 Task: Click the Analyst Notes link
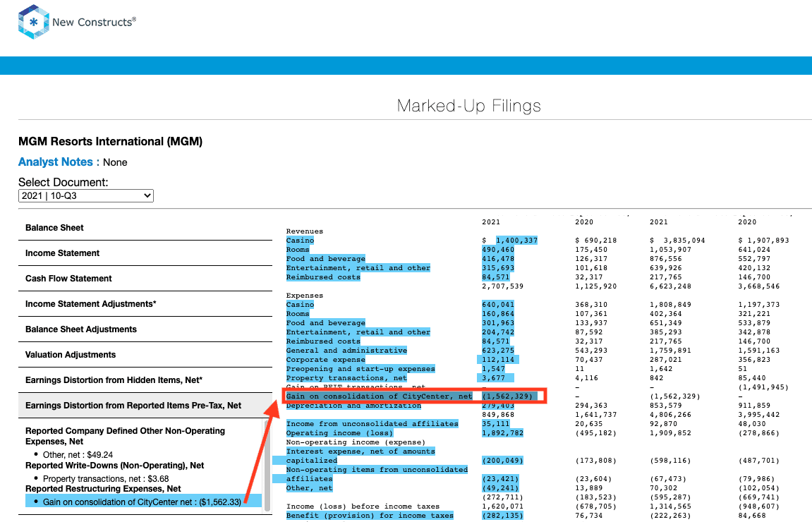(x=56, y=162)
